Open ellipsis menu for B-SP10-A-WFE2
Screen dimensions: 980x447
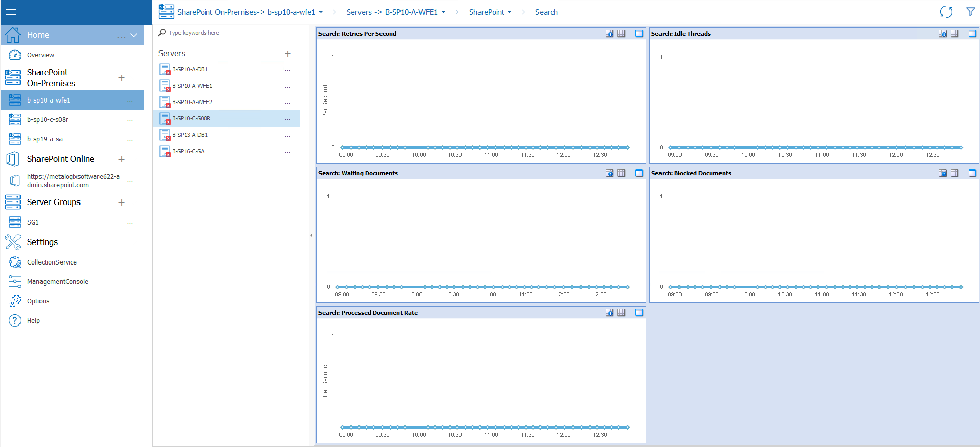coord(288,104)
